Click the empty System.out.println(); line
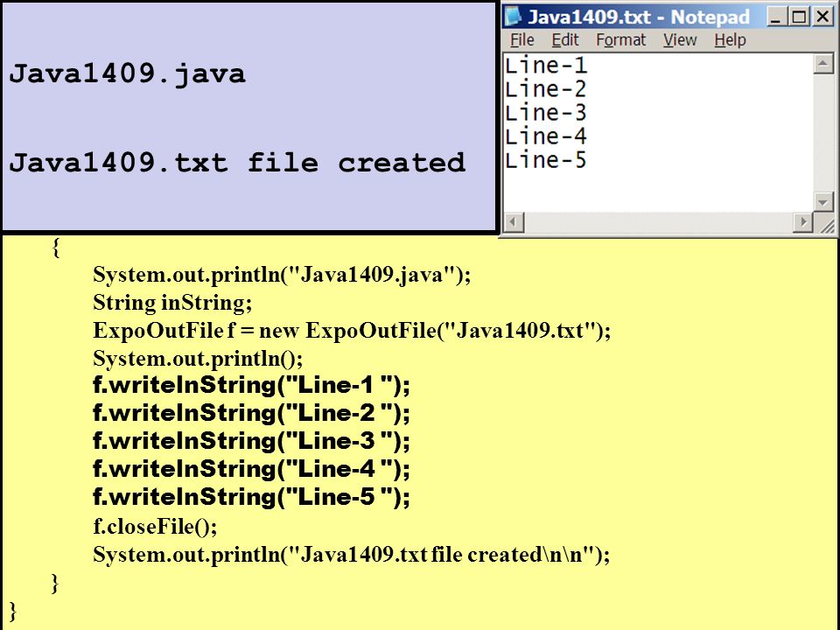This screenshot has width=840, height=630. [199, 358]
